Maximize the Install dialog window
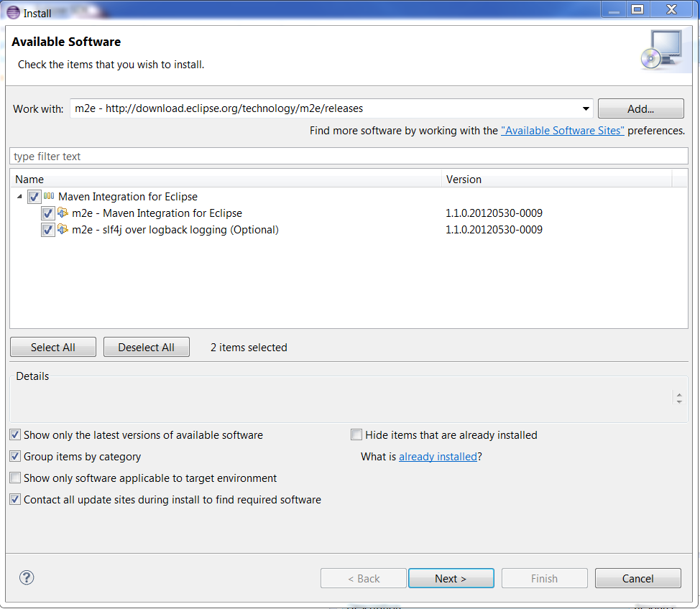This screenshot has height=609, width=700. click(x=637, y=9)
